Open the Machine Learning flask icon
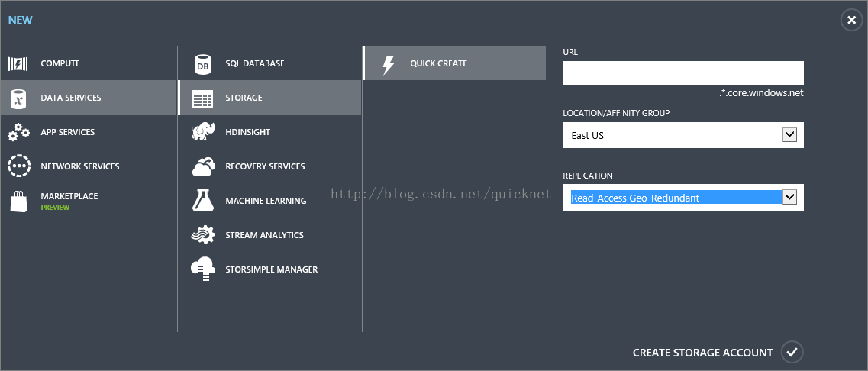This screenshot has width=868, height=371. 202,201
